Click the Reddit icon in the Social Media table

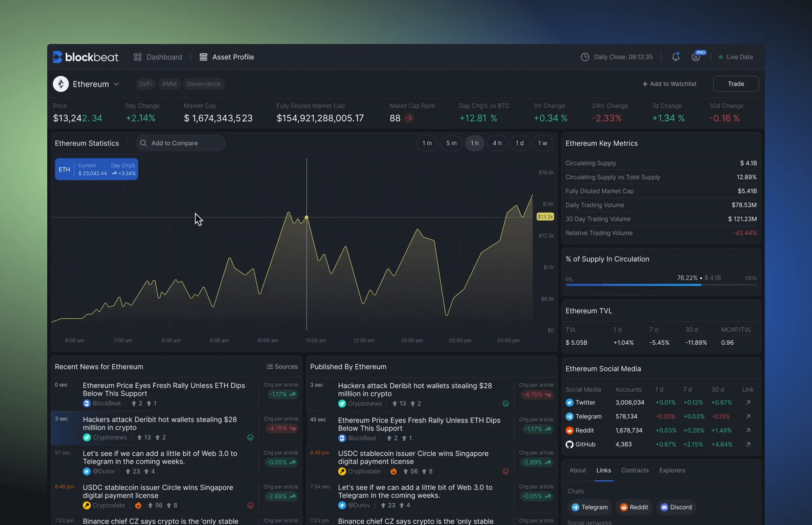click(x=569, y=431)
